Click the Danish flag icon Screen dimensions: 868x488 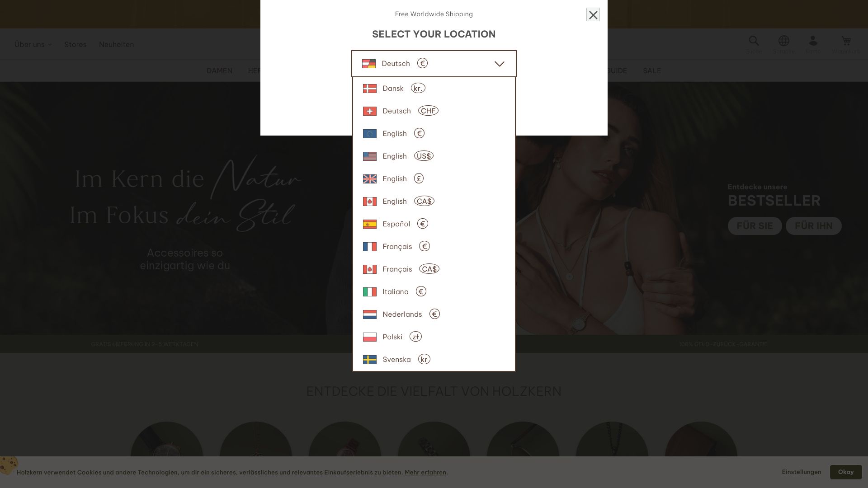(369, 89)
